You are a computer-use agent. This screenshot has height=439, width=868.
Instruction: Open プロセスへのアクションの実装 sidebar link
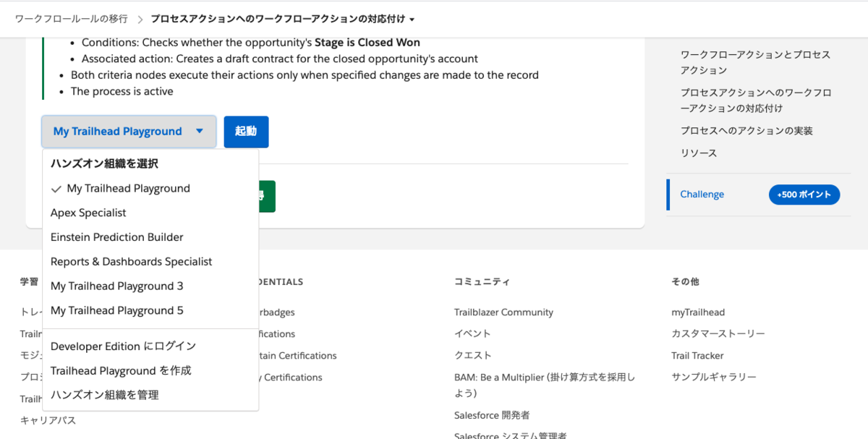(x=746, y=131)
